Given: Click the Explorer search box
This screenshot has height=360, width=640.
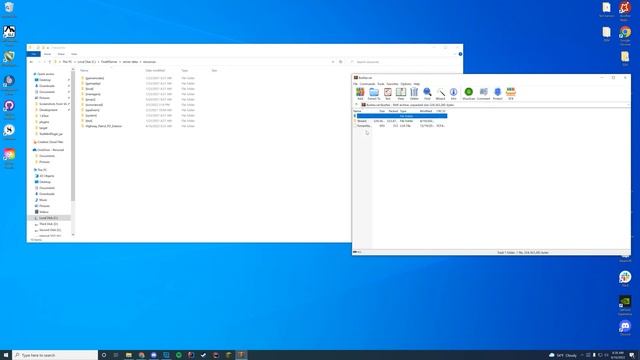Looking at the screenshot, I should (x=404, y=62).
